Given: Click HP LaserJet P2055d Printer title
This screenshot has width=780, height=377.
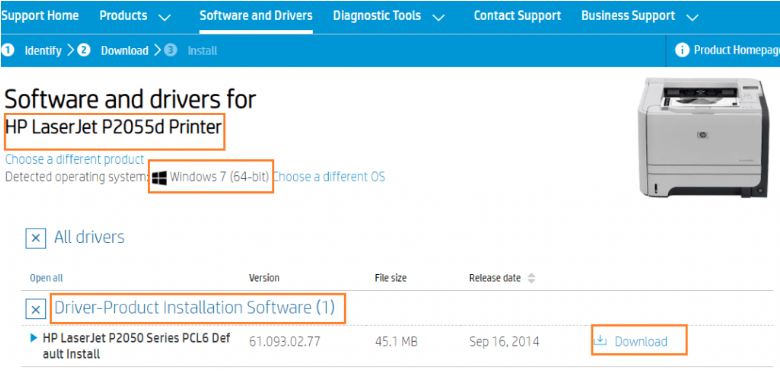Looking at the screenshot, I should (113, 127).
